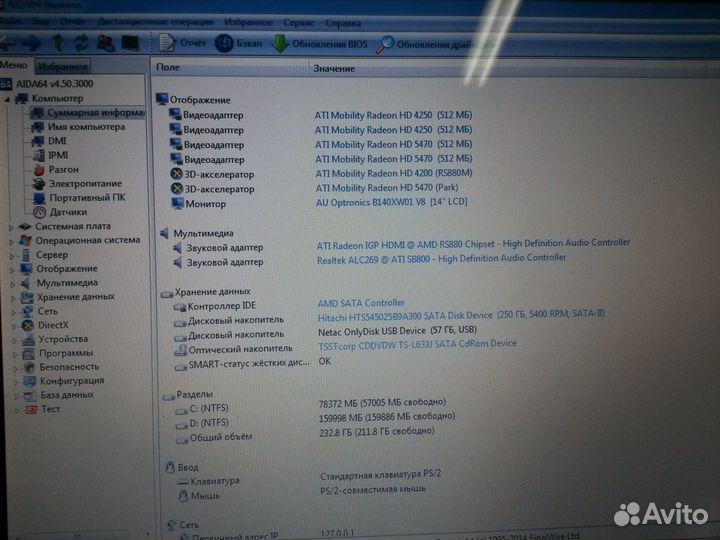720x540 pixels.
Task: Click the Значение column header
Action: point(507,69)
